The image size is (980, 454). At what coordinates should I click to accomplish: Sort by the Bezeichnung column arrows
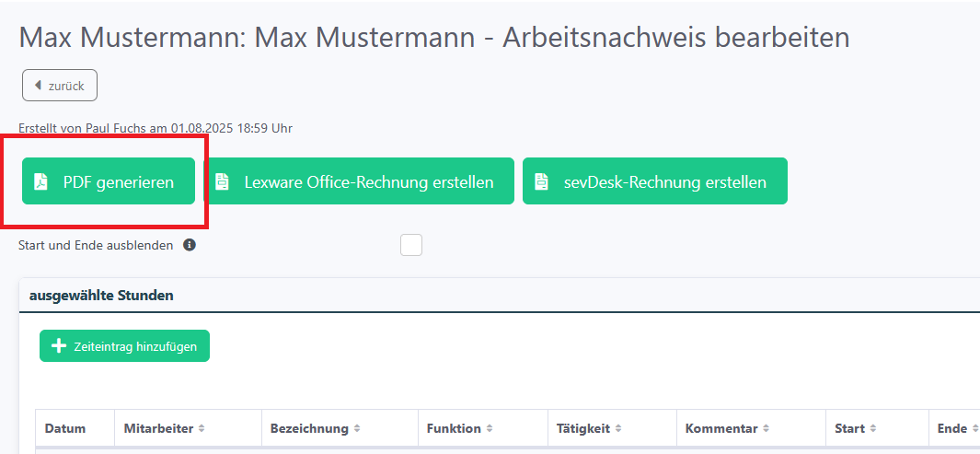[x=357, y=429]
